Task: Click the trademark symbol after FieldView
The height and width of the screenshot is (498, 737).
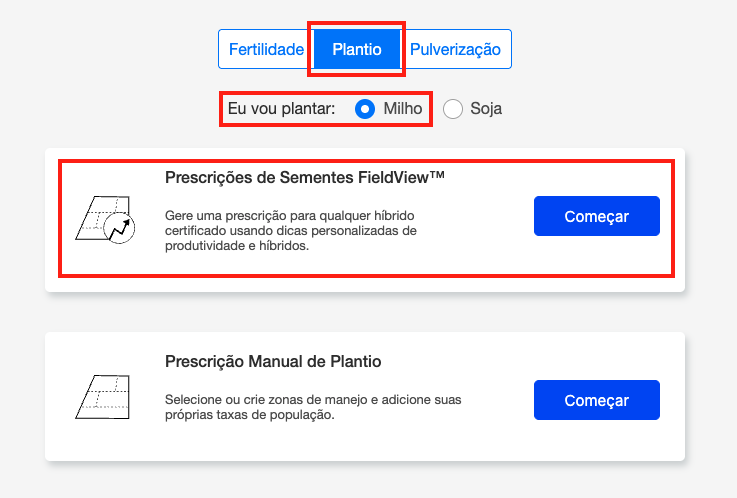Action: 434,177
